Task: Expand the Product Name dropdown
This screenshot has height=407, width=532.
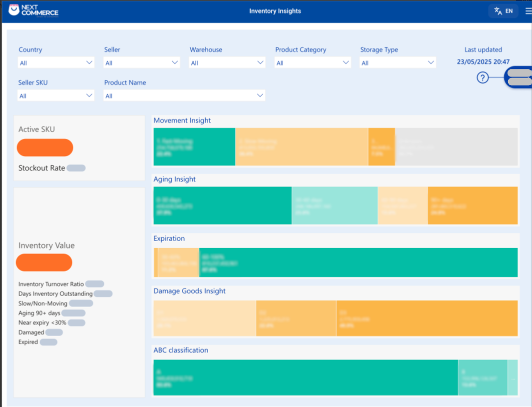Action: (x=184, y=96)
